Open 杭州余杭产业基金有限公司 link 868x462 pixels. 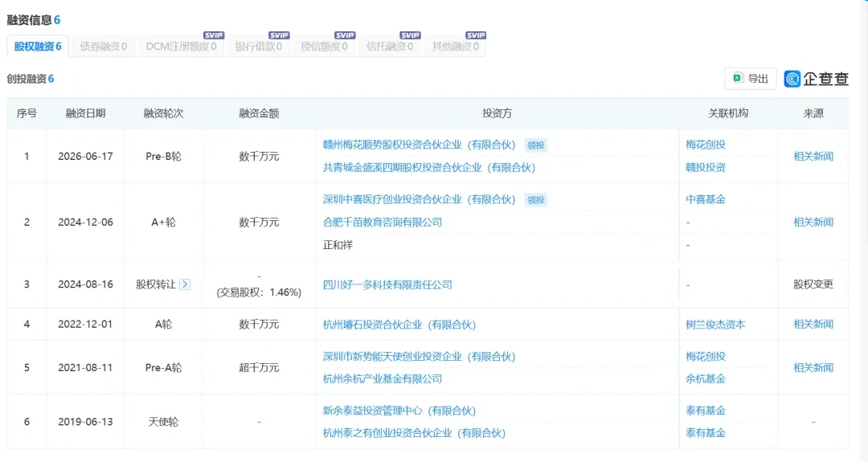click(x=383, y=379)
